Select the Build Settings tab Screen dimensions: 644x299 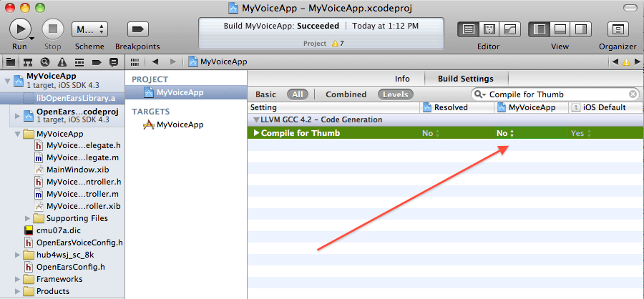pyautogui.click(x=465, y=79)
